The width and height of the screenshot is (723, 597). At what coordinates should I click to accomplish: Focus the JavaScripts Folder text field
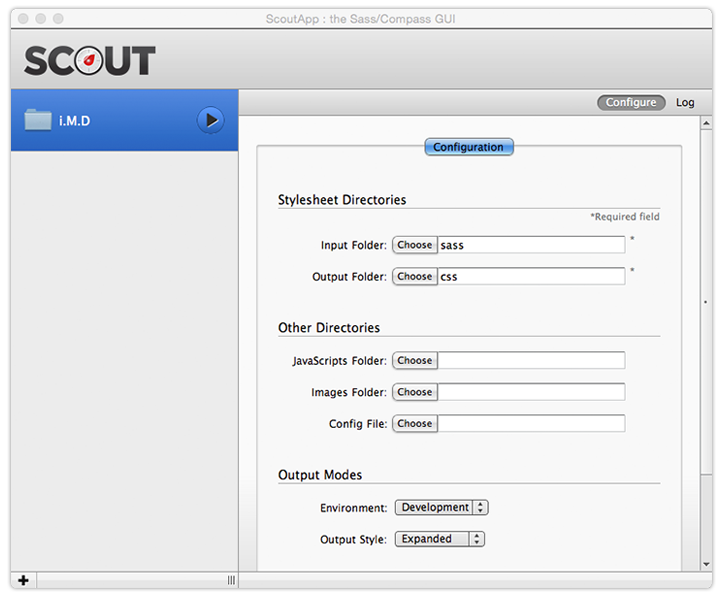[x=531, y=360]
